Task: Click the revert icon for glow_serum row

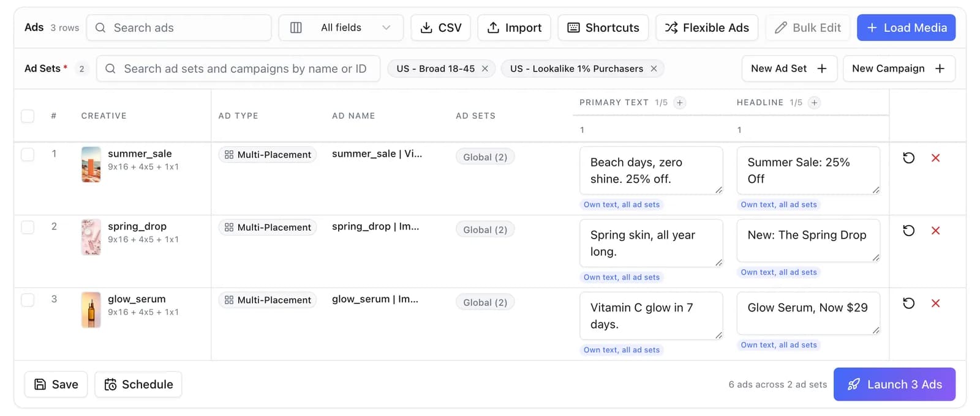Action: 909,303
